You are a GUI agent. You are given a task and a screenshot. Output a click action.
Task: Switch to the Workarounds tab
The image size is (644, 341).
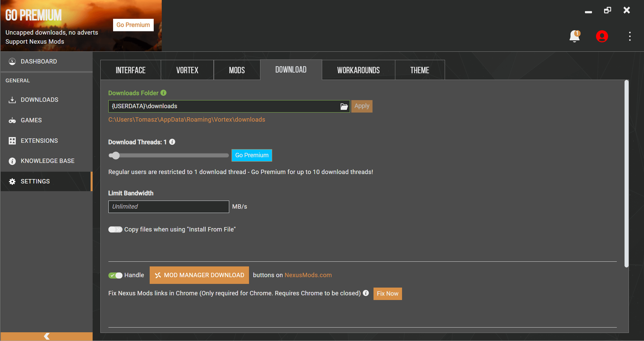coord(358,70)
